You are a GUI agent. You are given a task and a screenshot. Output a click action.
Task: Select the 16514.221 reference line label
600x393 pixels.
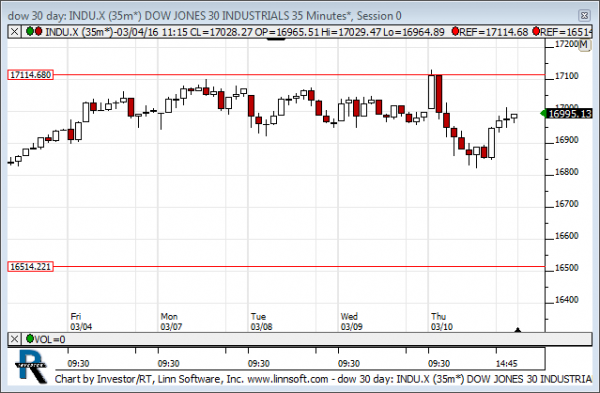click(31, 267)
